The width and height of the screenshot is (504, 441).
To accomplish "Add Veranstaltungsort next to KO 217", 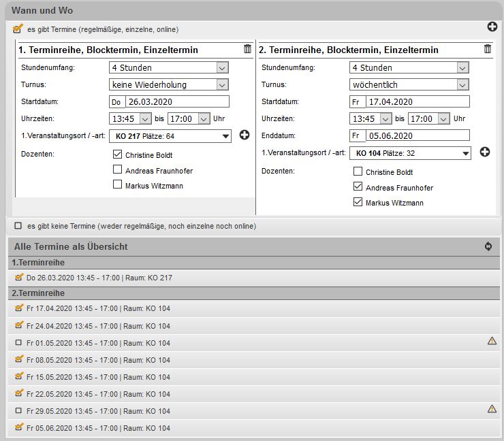I will click(245, 135).
